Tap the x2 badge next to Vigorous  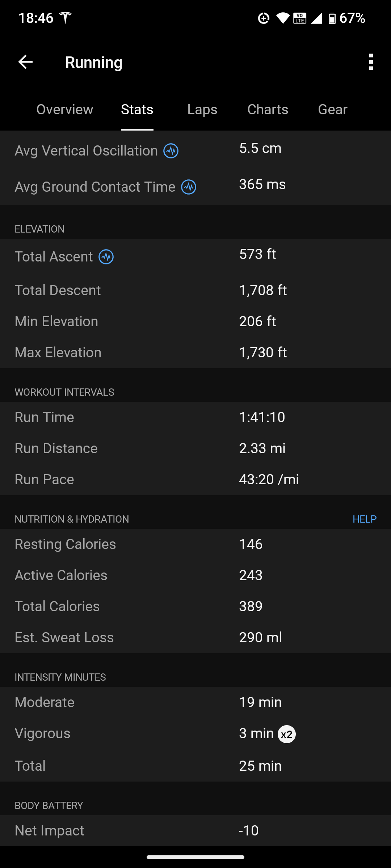[x=286, y=734]
